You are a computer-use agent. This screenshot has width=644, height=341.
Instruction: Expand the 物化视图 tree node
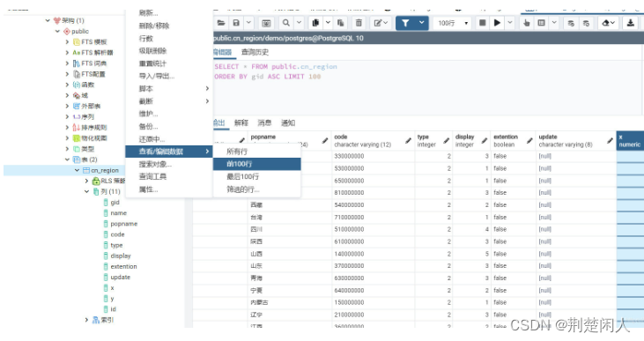coord(67,138)
